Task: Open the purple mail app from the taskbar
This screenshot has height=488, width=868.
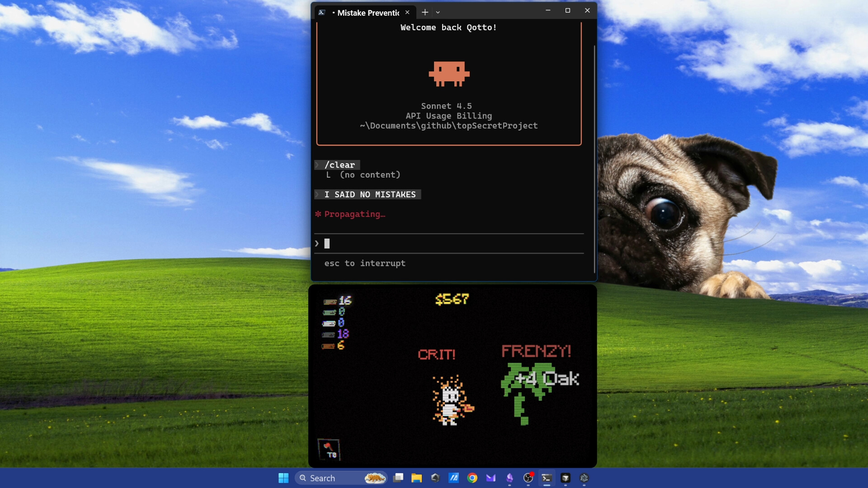Action: click(490, 478)
